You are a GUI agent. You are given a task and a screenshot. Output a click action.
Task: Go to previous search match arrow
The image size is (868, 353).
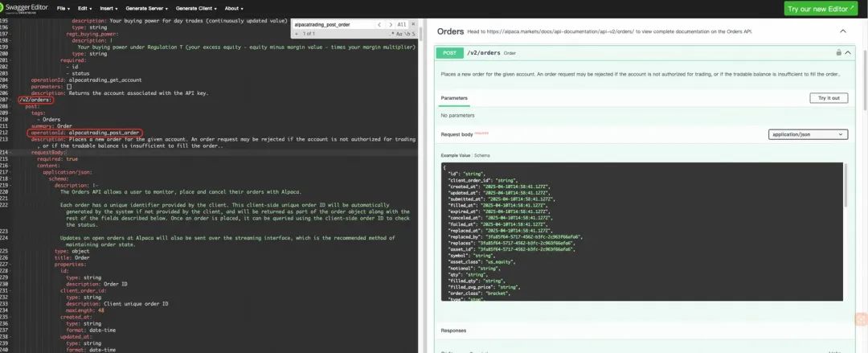pyautogui.click(x=379, y=25)
